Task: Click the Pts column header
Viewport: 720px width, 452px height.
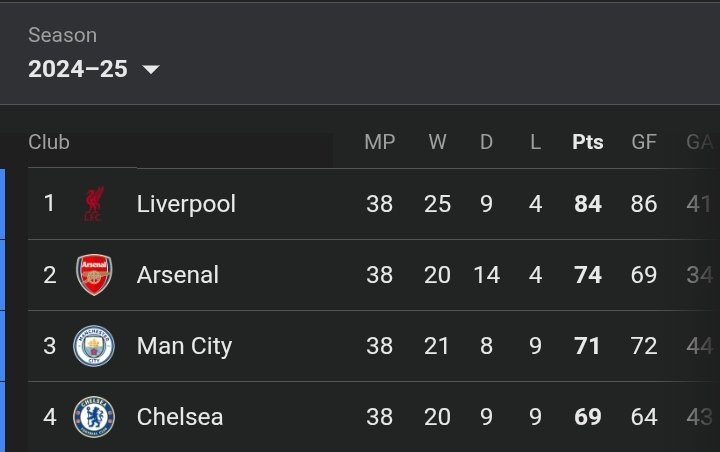Action: coord(587,142)
